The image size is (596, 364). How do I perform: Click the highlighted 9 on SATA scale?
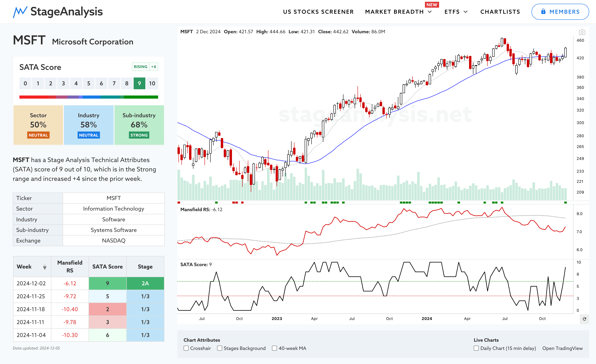point(139,84)
